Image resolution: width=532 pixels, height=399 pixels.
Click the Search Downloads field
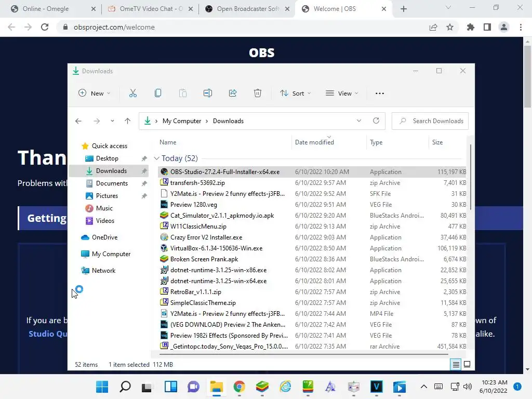pyautogui.click(x=430, y=121)
